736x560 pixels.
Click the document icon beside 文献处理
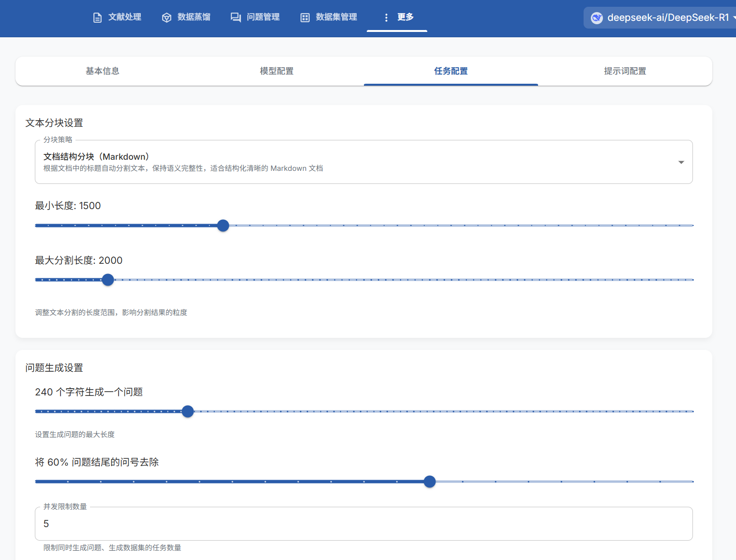coord(97,17)
